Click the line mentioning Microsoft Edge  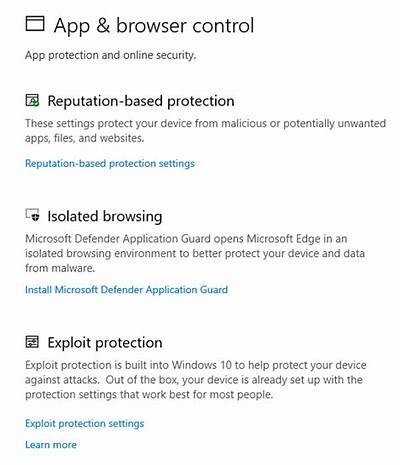[186, 239]
